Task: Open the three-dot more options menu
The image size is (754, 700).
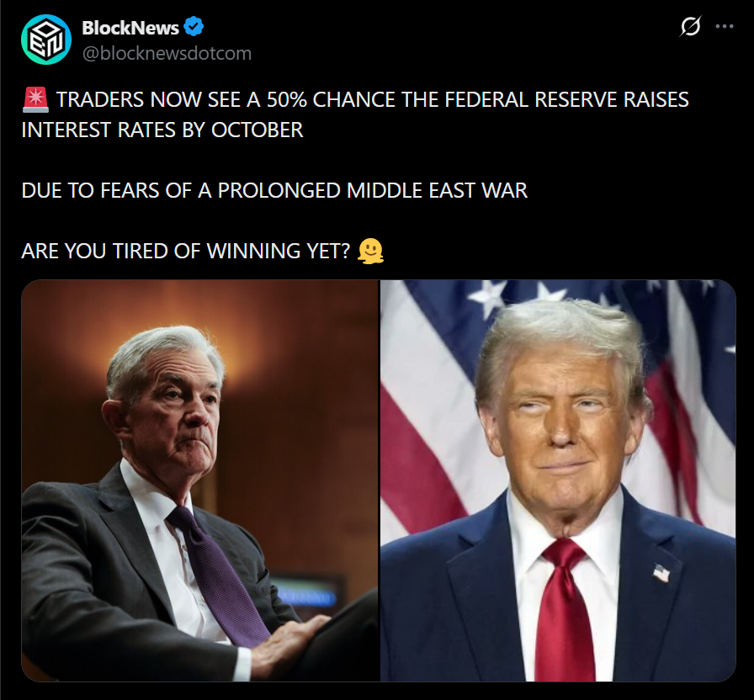Action: coord(725,26)
